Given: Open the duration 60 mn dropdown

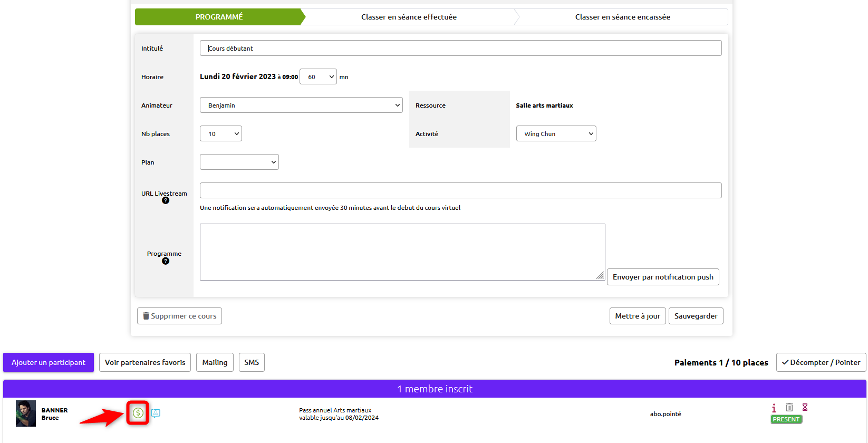Looking at the screenshot, I should click(318, 76).
